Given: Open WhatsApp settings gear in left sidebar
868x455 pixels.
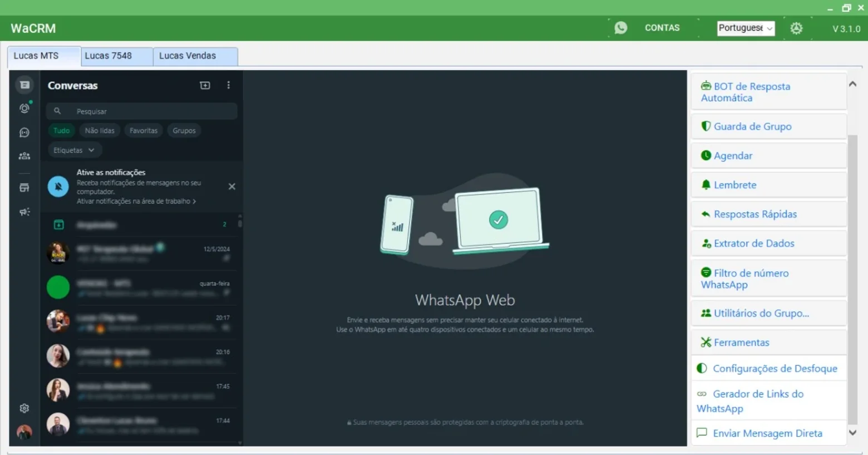Looking at the screenshot, I should [24, 408].
